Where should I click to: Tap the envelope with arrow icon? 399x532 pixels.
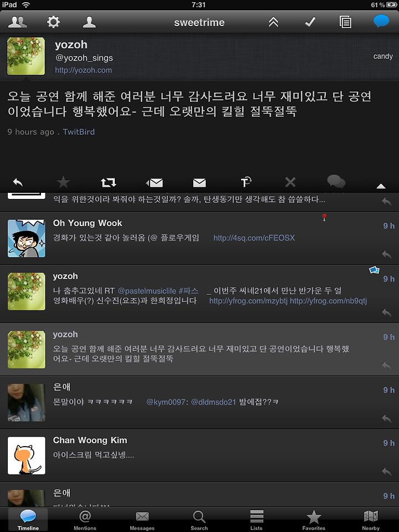tap(155, 183)
